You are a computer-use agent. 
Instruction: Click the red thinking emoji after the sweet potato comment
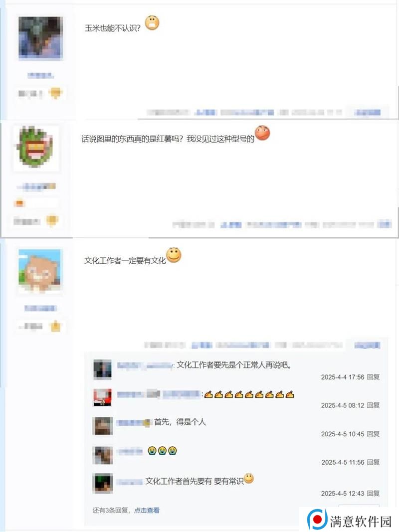(x=262, y=133)
